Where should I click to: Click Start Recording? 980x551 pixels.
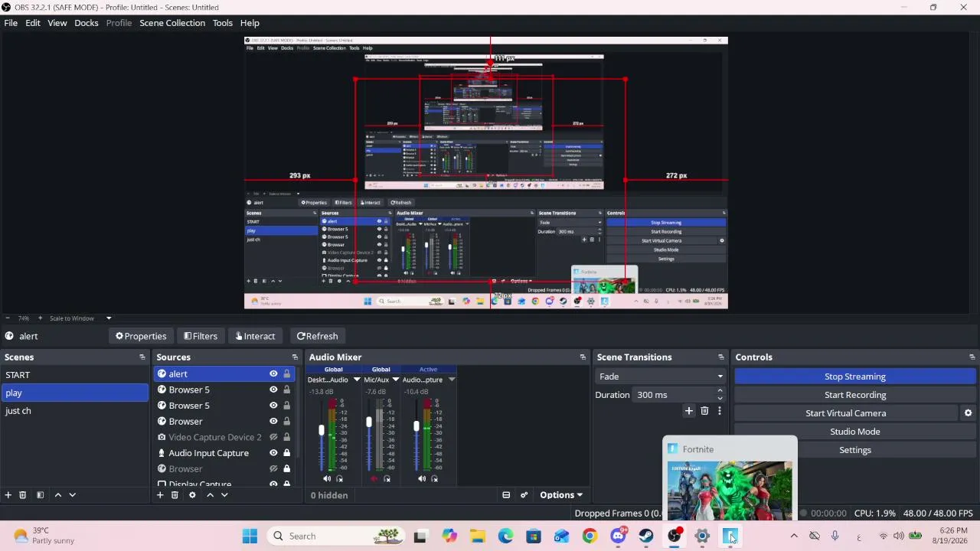click(855, 395)
